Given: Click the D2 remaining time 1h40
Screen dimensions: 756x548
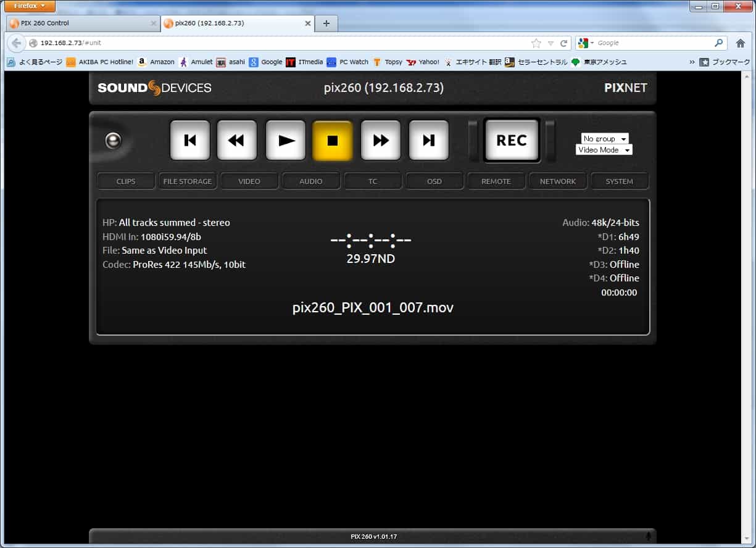Looking at the screenshot, I should pos(629,251).
